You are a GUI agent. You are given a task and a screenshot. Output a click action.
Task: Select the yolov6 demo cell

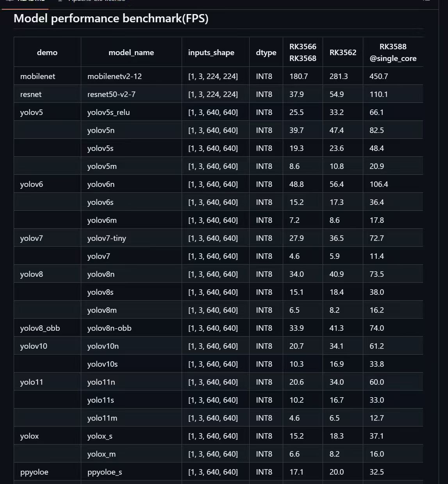pyautogui.click(x=32, y=184)
